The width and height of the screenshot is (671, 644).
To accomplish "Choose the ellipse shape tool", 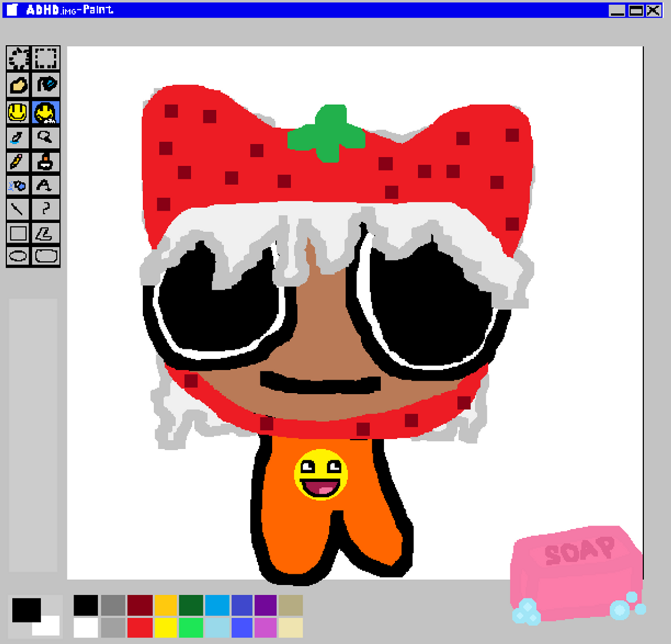I will tap(18, 256).
